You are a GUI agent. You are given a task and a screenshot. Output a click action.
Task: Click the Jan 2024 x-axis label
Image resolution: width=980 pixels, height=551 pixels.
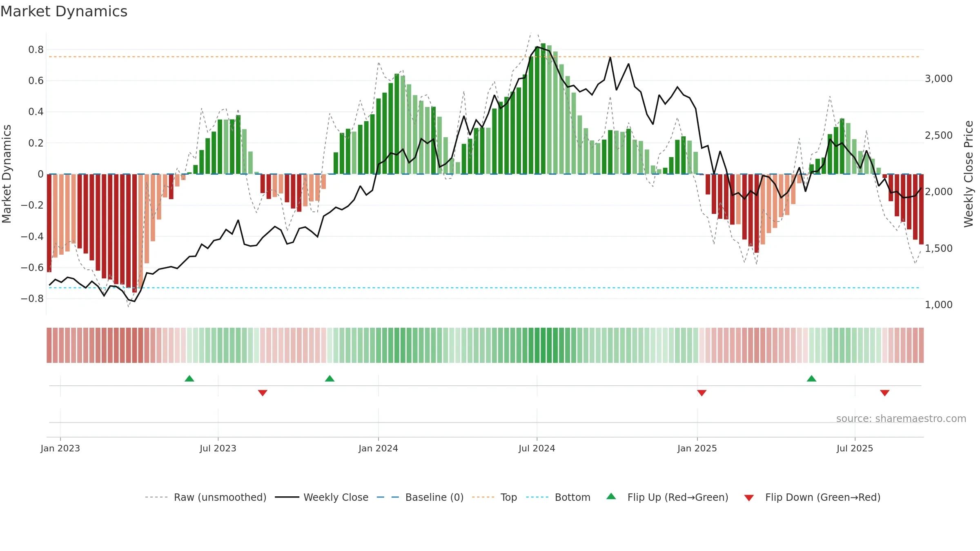click(x=378, y=448)
